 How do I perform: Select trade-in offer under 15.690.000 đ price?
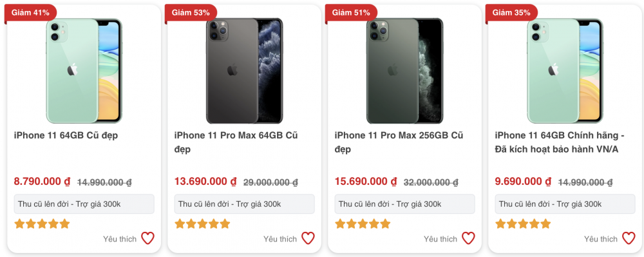[405, 204]
